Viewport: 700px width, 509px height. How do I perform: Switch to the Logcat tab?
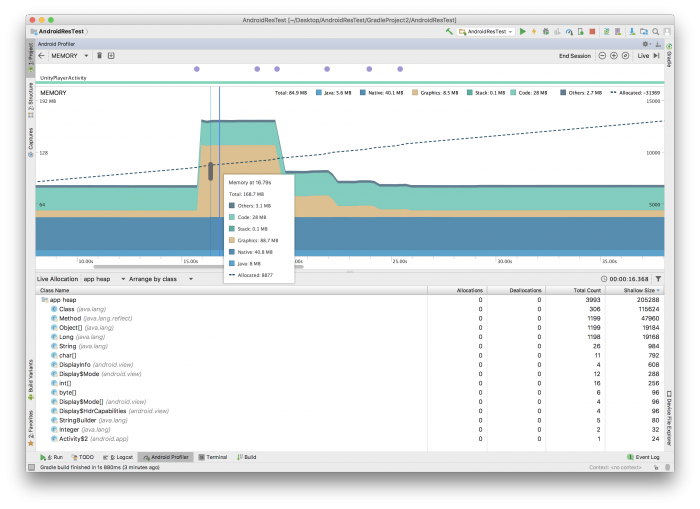click(118, 457)
